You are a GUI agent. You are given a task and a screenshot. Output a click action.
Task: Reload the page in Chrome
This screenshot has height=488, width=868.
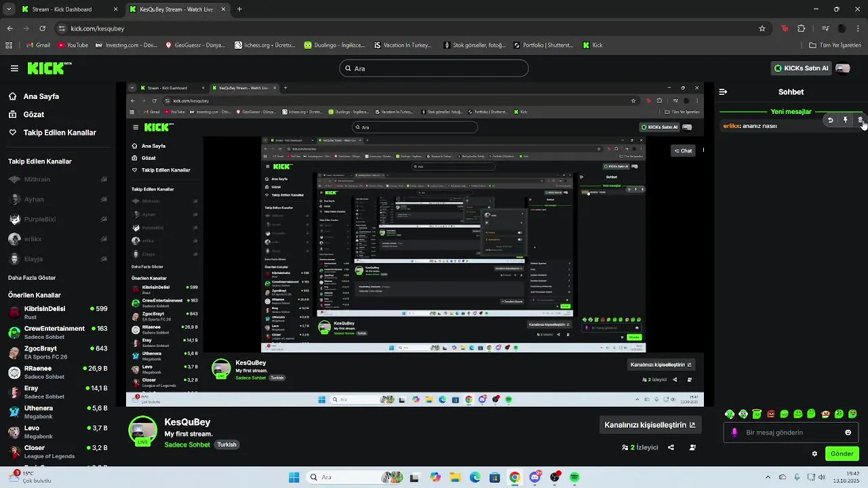click(42, 28)
